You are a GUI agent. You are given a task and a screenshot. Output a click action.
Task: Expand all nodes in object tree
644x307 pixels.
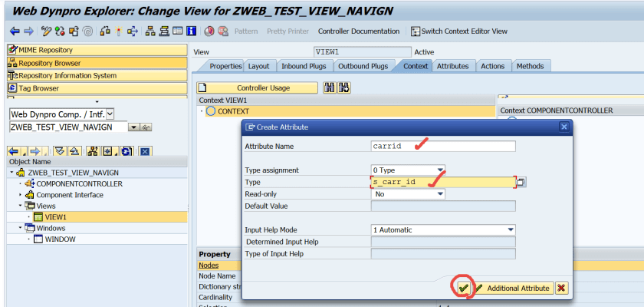[61, 152]
